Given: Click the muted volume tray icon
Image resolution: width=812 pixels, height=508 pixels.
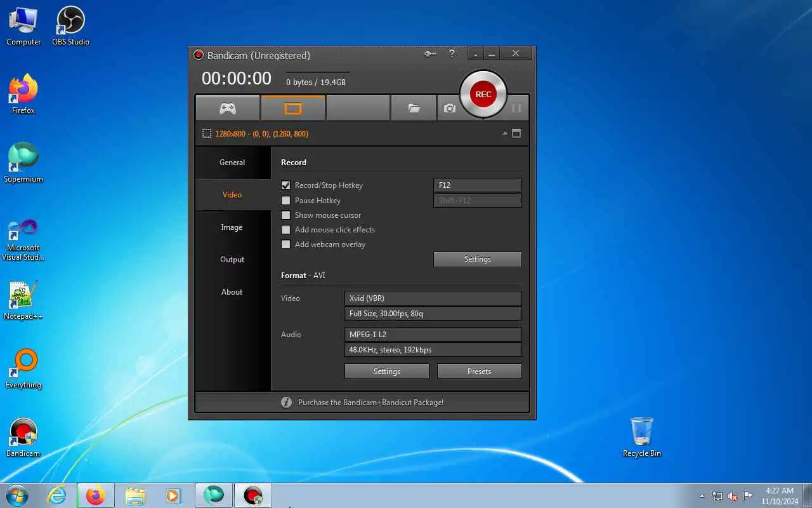Looking at the screenshot, I should click(733, 496).
